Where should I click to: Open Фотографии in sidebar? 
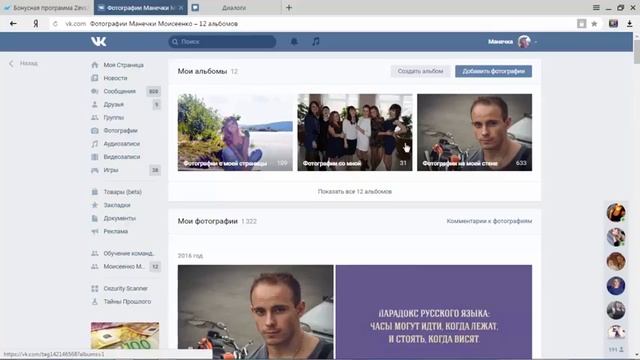(x=120, y=130)
